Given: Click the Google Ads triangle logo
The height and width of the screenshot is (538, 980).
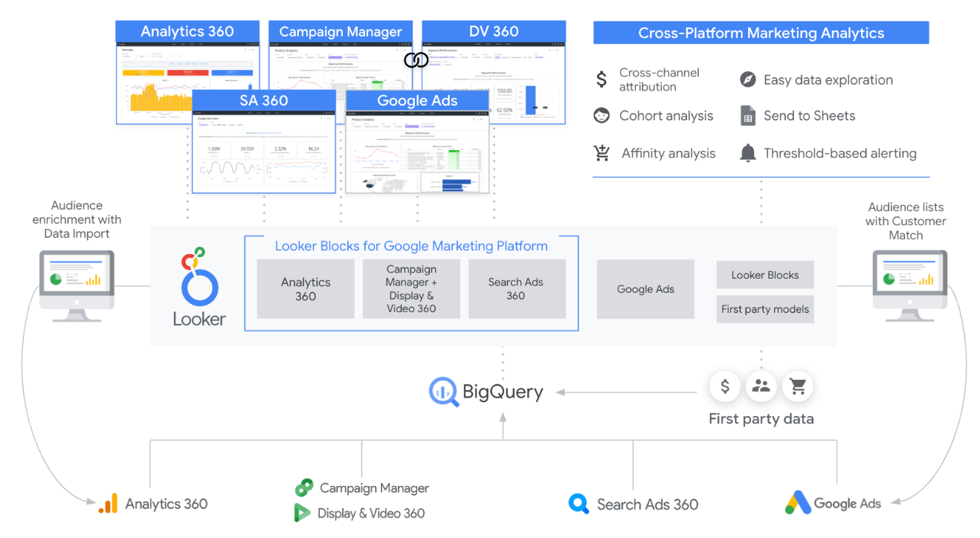Looking at the screenshot, I should tap(797, 503).
